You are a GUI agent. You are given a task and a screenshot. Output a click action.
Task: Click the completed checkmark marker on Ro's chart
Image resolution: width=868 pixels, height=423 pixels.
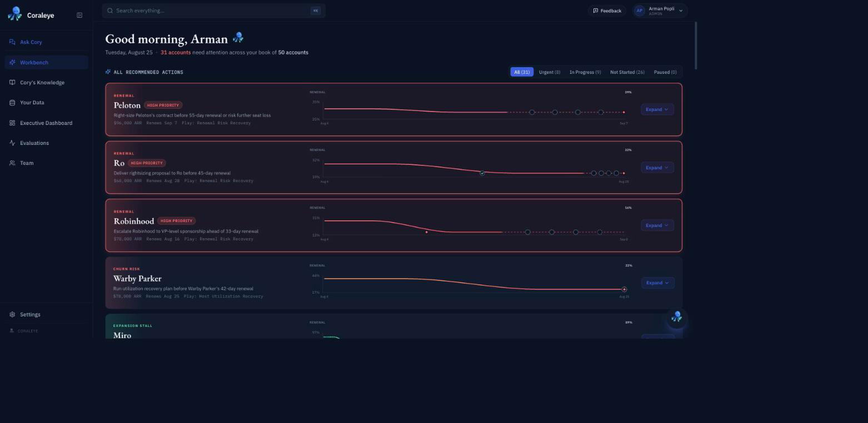(x=482, y=173)
